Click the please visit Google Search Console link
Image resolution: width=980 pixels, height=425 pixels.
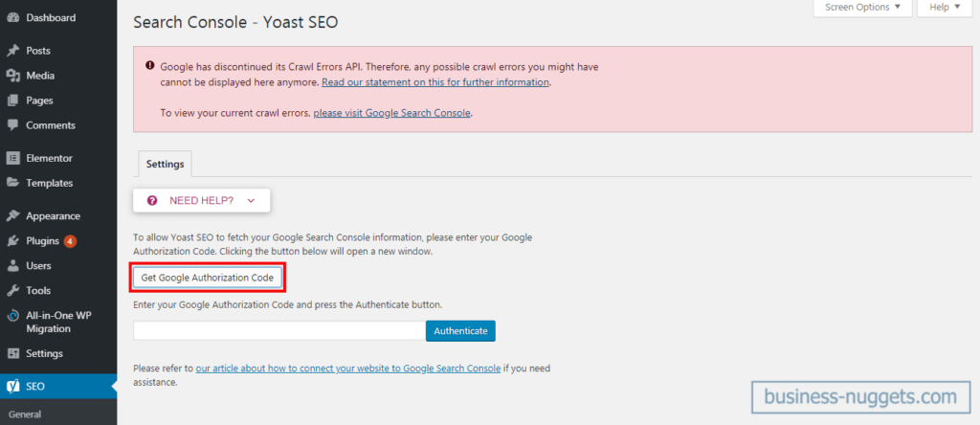[391, 113]
